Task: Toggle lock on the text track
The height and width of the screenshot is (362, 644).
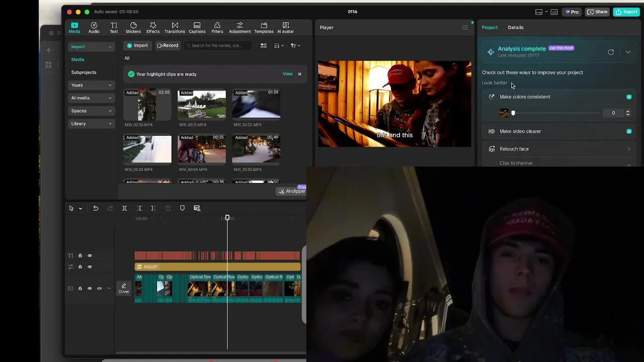Action: [80, 255]
